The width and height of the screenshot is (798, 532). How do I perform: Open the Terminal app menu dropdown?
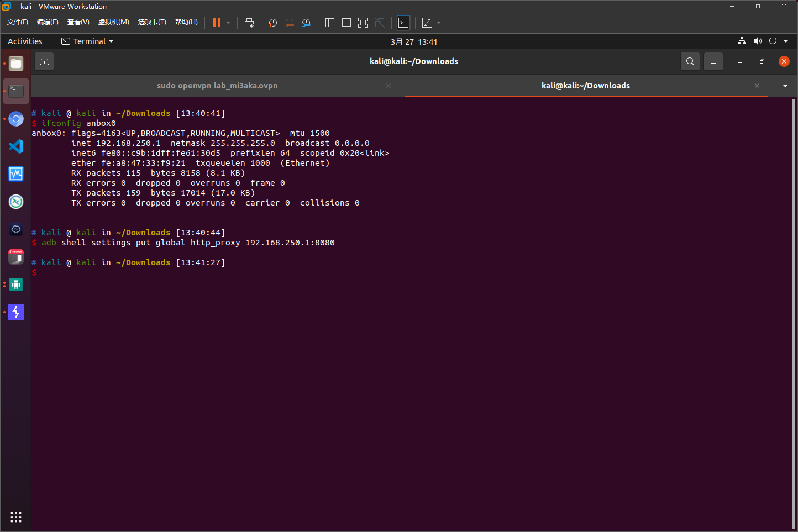(x=87, y=41)
